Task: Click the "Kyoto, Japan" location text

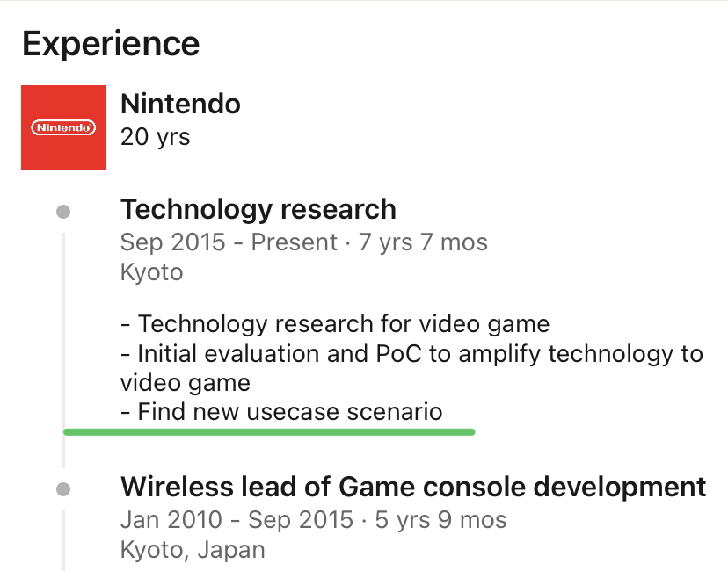Action: pos(192,550)
